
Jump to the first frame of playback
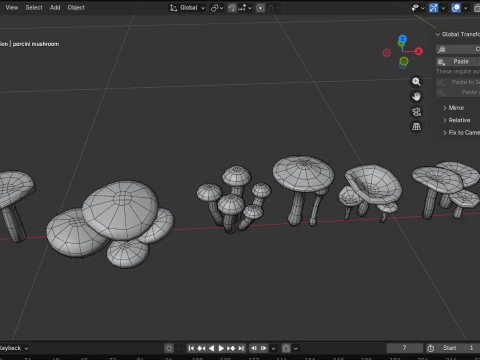pos(191,348)
